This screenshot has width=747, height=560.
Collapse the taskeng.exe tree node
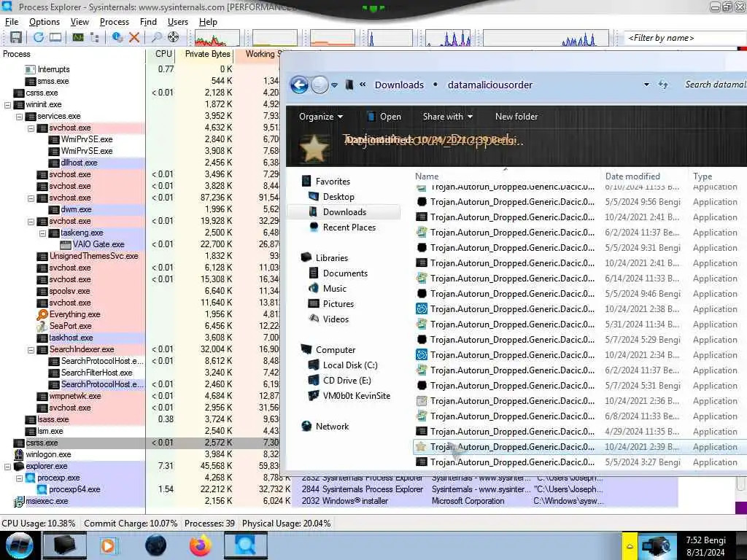pyautogui.click(x=42, y=233)
